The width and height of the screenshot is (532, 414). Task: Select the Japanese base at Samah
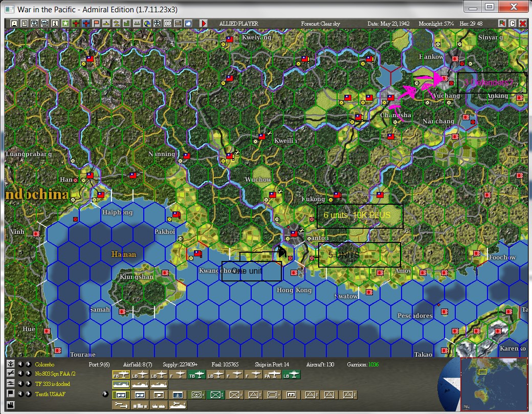tap(122, 311)
